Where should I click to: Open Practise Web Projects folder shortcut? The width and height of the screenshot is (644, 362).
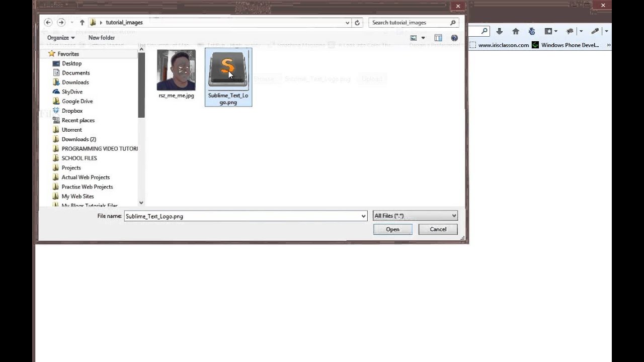coord(87,187)
